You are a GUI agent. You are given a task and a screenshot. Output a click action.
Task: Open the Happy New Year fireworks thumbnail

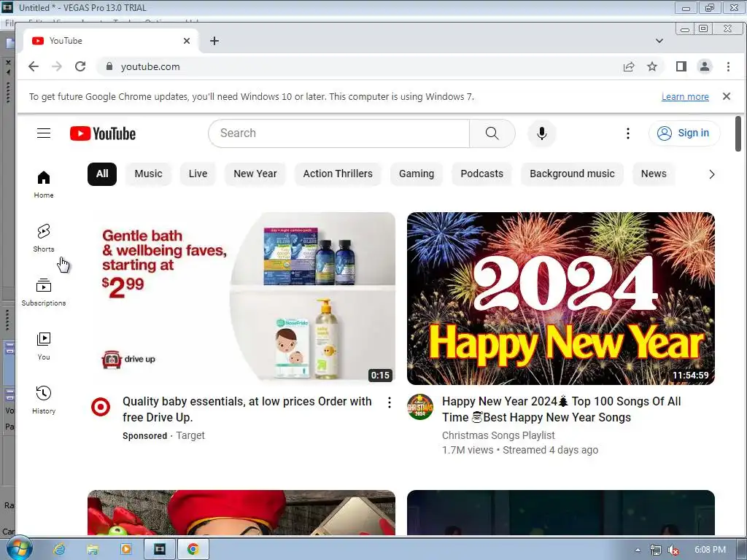tap(561, 298)
